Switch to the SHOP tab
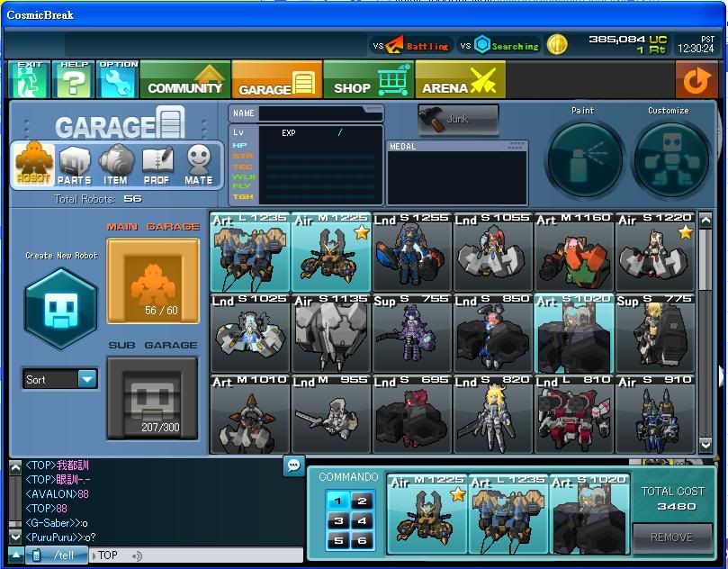The height and width of the screenshot is (569, 728). point(368,80)
